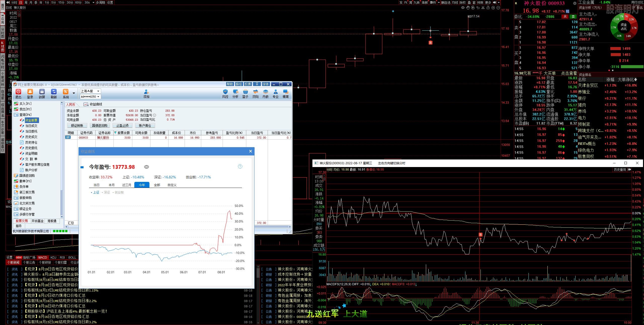Click sort arrow on 大单净比 column
This screenshot has height=325, width=644.
(x=636, y=79)
